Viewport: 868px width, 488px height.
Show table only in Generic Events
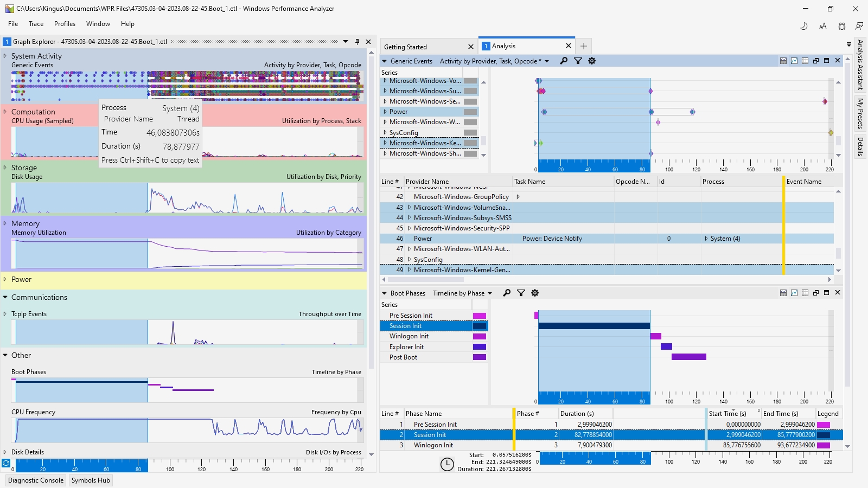805,61
